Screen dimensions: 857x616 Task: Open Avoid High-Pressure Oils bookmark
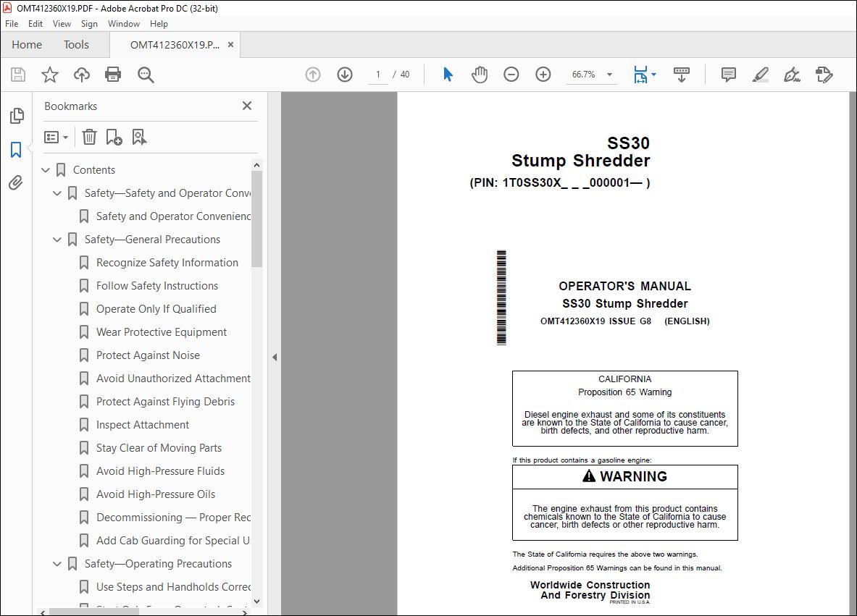[156, 494]
